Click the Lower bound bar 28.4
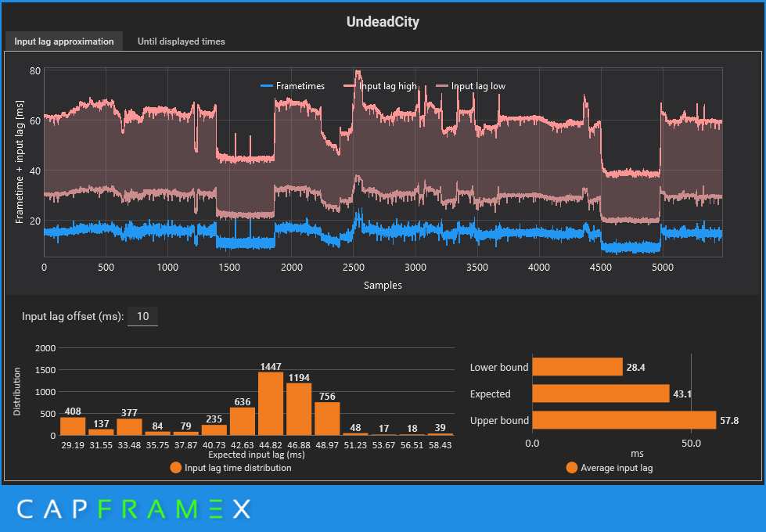Image resolution: width=766 pixels, height=532 pixels. (577, 367)
